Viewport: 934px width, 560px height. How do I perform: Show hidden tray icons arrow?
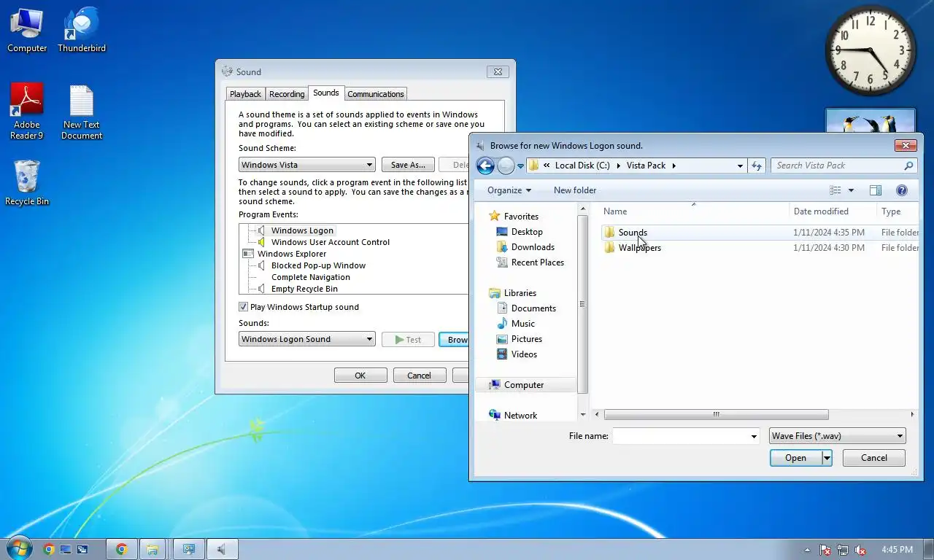point(807,550)
